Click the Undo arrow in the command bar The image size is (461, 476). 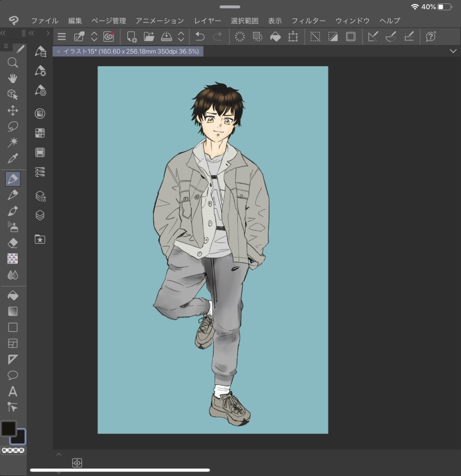199,37
